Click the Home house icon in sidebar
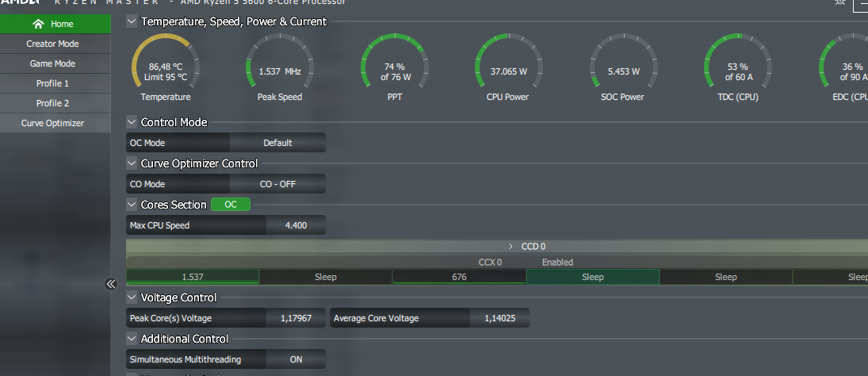The width and height of the screenshot is (868, 376). [38, 24]
